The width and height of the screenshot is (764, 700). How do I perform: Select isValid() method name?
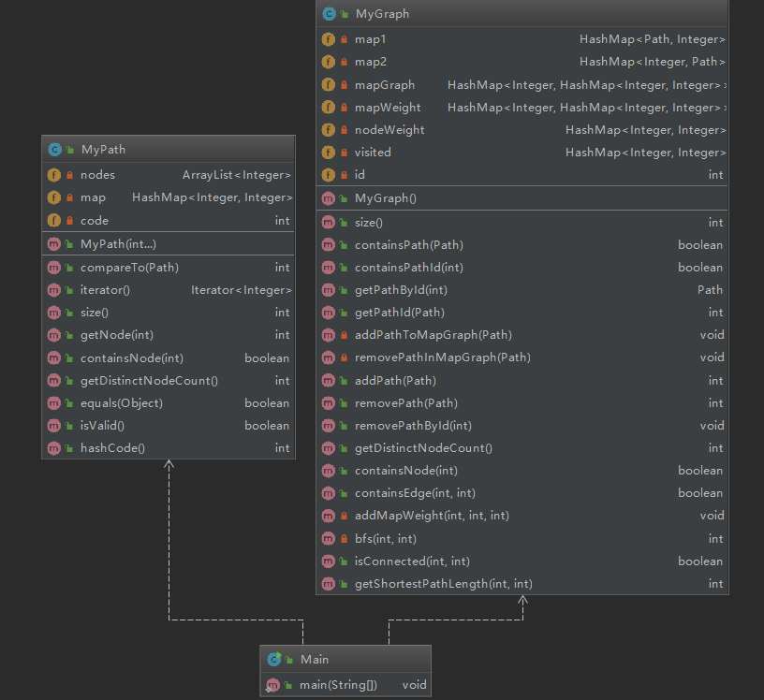pos(102,426)
